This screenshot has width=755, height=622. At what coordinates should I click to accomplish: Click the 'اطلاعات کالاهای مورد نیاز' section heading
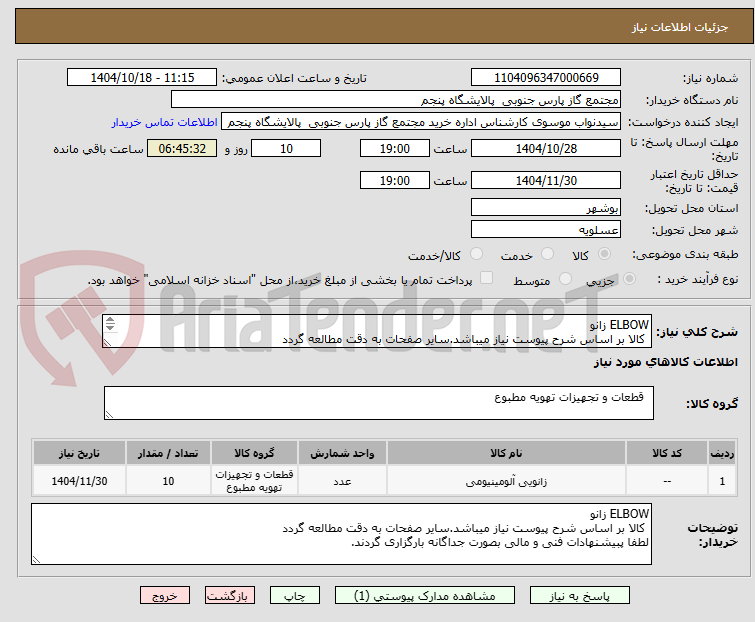665,362
